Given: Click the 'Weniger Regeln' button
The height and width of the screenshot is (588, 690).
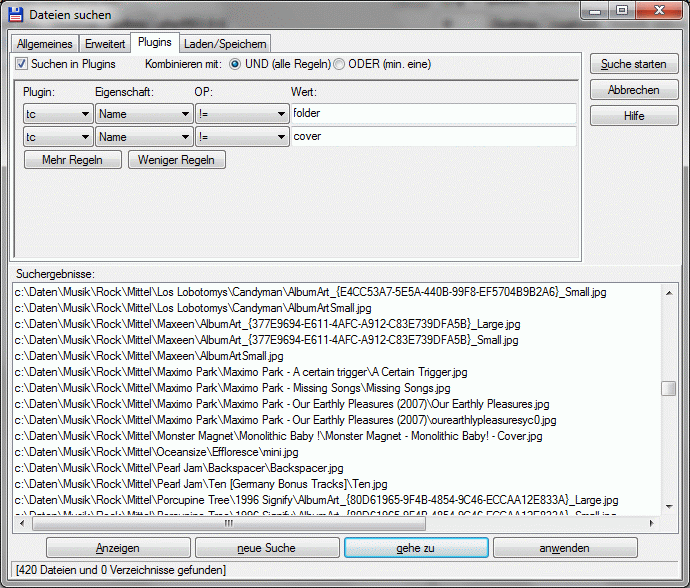Looking at the screenshot, I should tap(176, 160).
